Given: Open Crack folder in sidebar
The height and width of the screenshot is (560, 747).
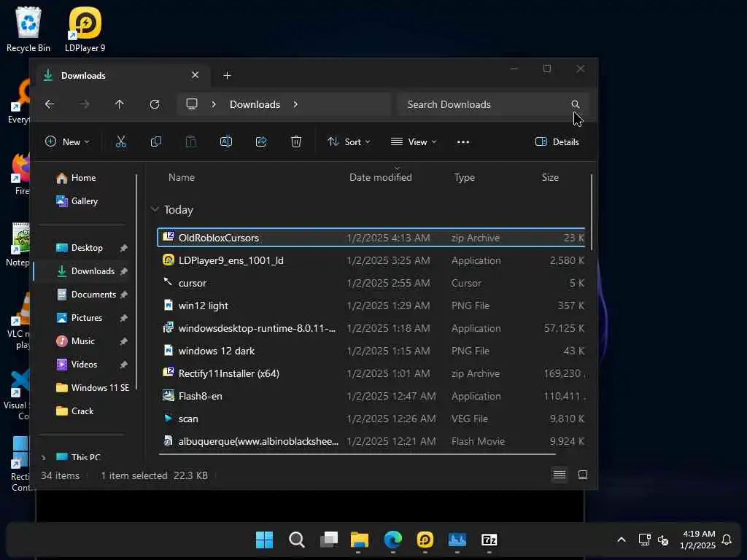Looking at the screenshot, I should pyautogui.click(x=74, y=411).
